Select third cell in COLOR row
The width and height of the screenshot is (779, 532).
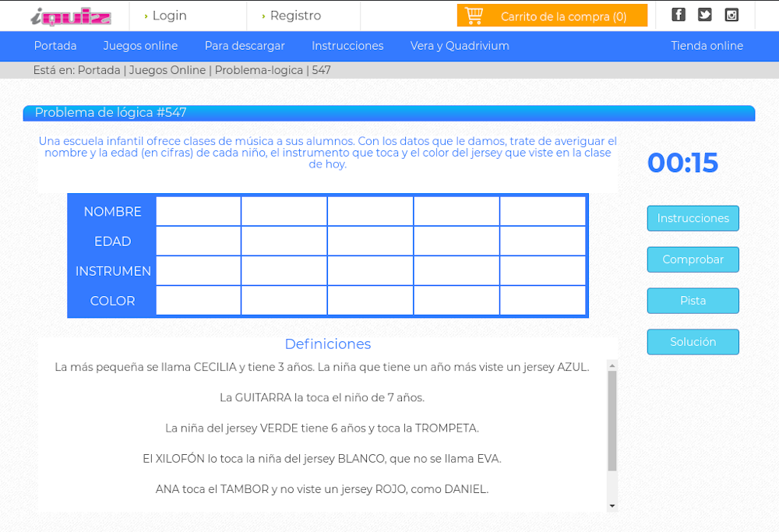tap(370, 301)
